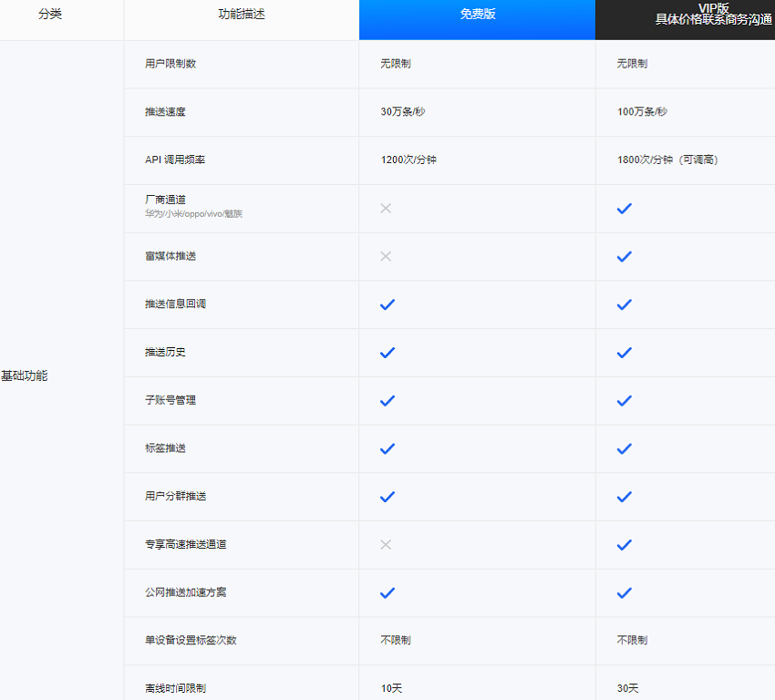Click the 离线时间限制 feature label
Viewport: 775px width, 700px height.
click(175, 688)
